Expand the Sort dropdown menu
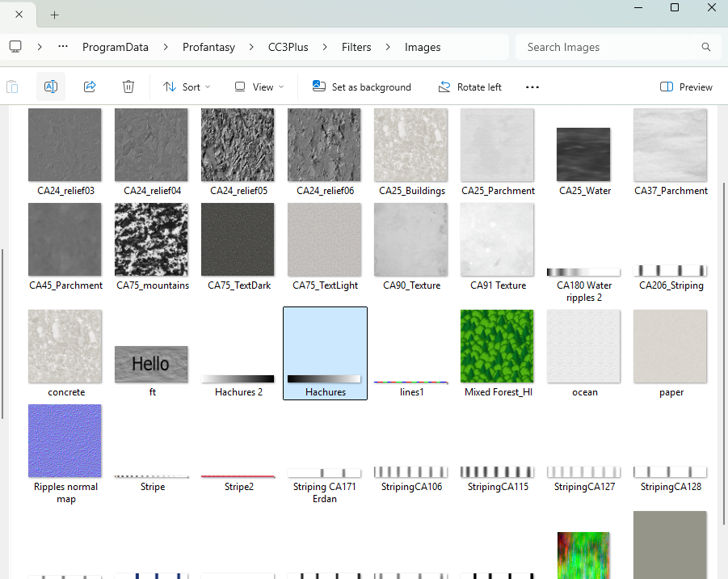The image size is (728, 579). tap(187, 87)
